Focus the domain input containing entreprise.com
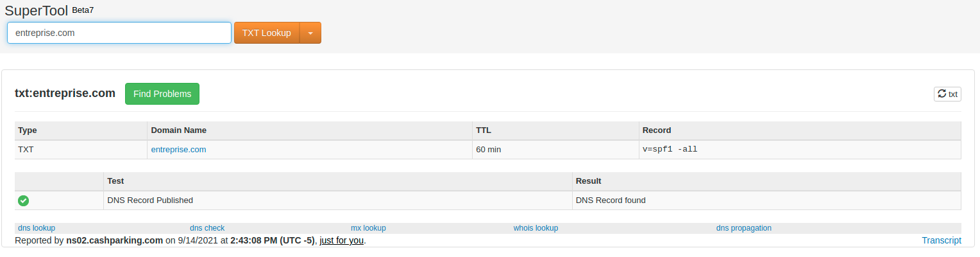 click(x=119, y=33)
